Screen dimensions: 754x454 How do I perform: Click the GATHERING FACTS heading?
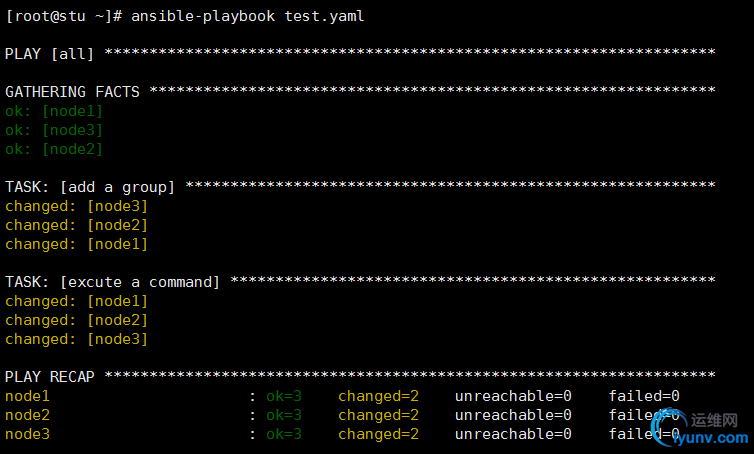[x=72, y=91]
